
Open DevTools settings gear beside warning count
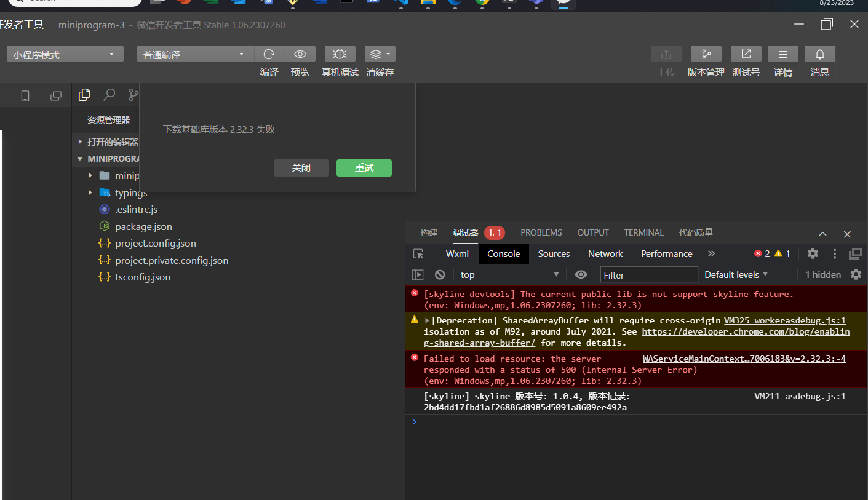(813, 253)
